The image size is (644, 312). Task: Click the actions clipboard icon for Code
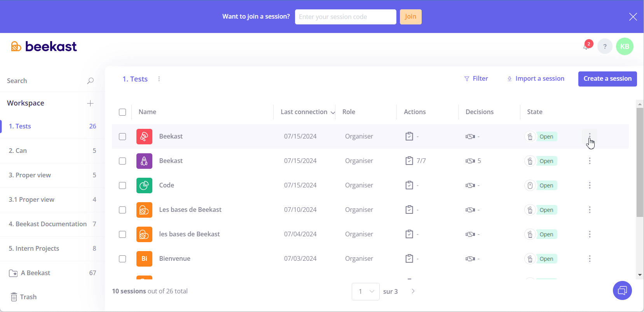(x=409, y=185)
